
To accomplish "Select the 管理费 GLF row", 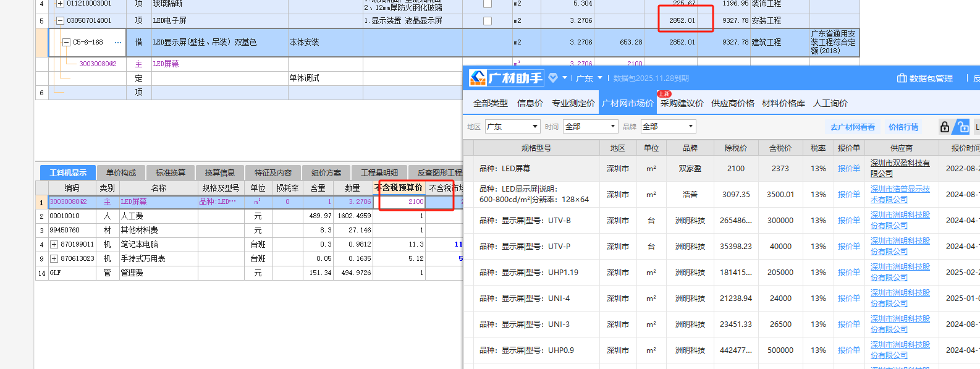I will [248, 273].
